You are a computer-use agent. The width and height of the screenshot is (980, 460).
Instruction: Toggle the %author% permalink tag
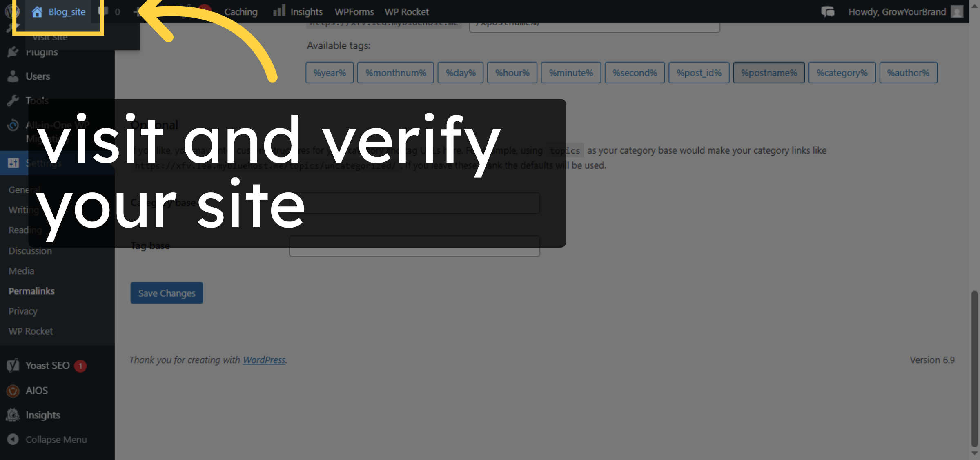pos(909,72)
